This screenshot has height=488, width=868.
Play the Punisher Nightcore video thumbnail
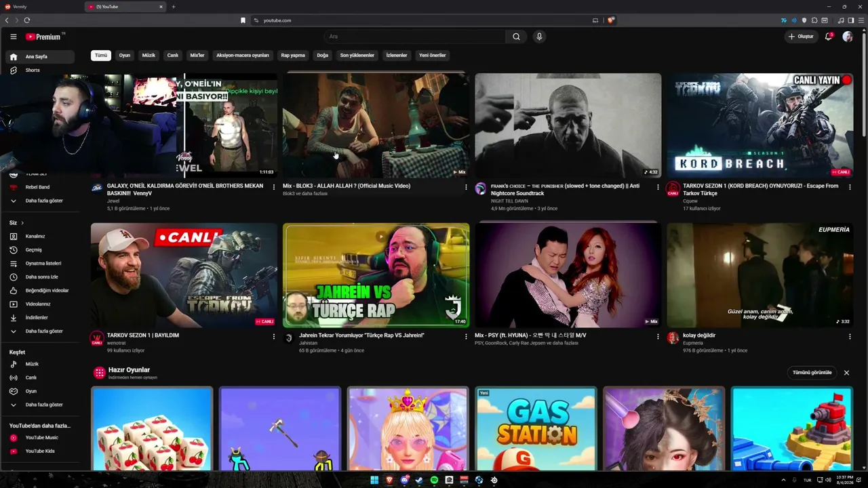[568, 126]
